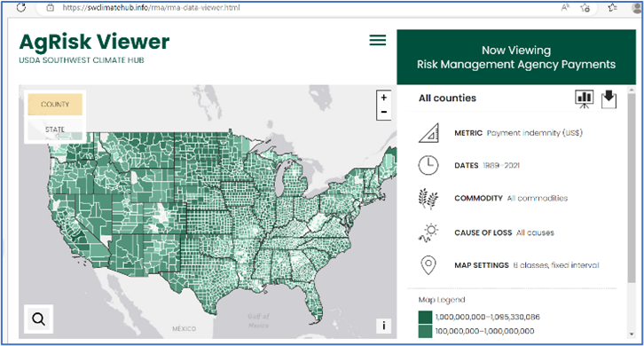Viewport: 644px width, 346px height.
Task: Click the site info lock icon
Action: tap(50, 7)
